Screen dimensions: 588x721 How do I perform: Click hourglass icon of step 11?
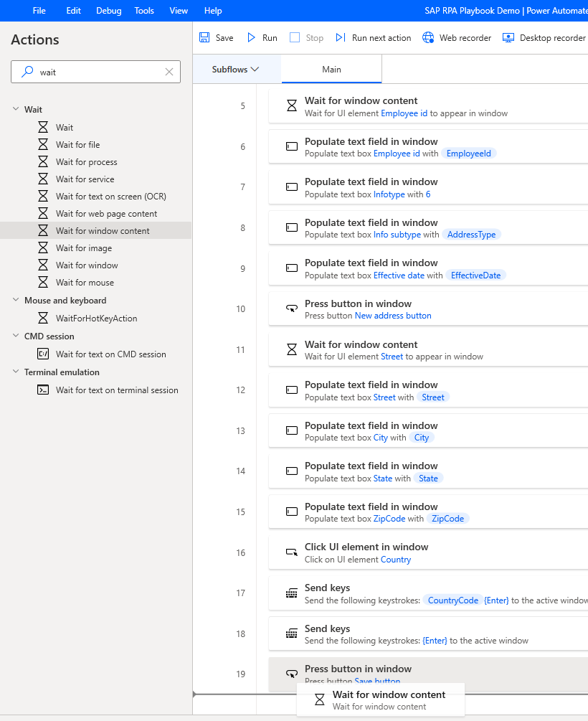(x=291, y=350)
